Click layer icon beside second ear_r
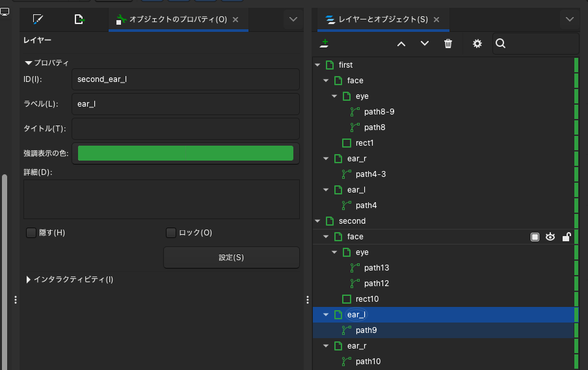The height and width of the screenshot is (370, 588). (x=338, y=346)
